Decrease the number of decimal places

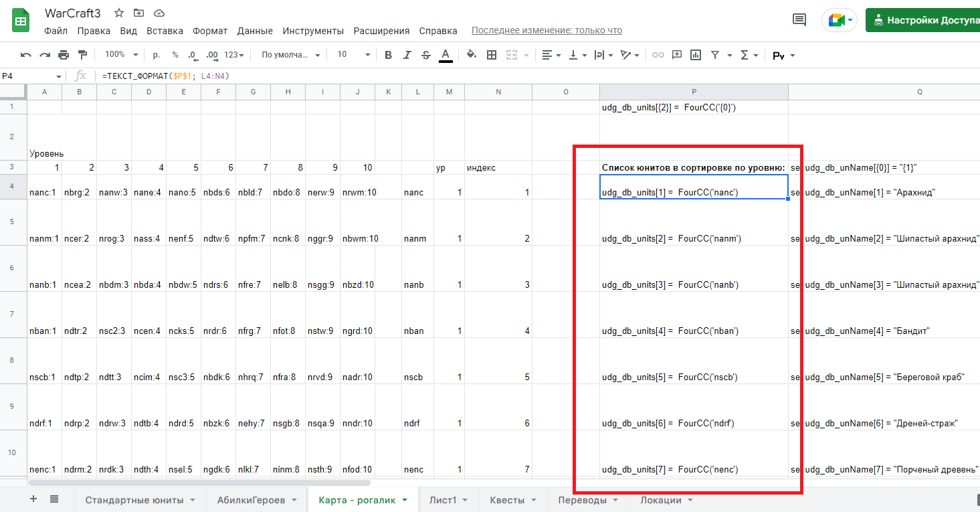[x=193, y=55]
